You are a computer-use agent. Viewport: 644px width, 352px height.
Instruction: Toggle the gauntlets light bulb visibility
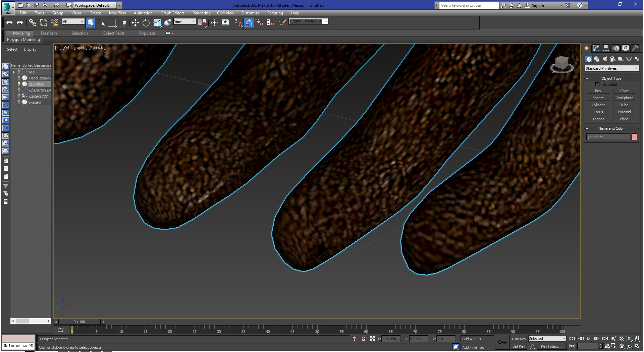pos(19,84)
